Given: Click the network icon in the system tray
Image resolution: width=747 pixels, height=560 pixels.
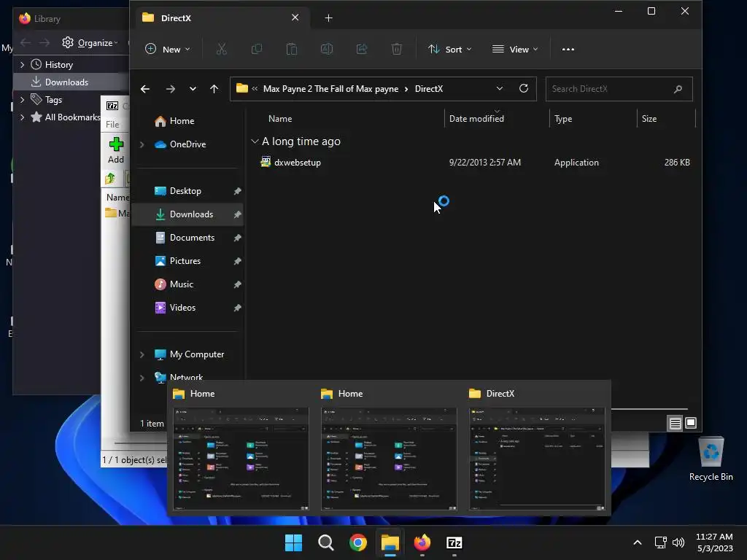Looking at the screenshot, I should (660, 542).
